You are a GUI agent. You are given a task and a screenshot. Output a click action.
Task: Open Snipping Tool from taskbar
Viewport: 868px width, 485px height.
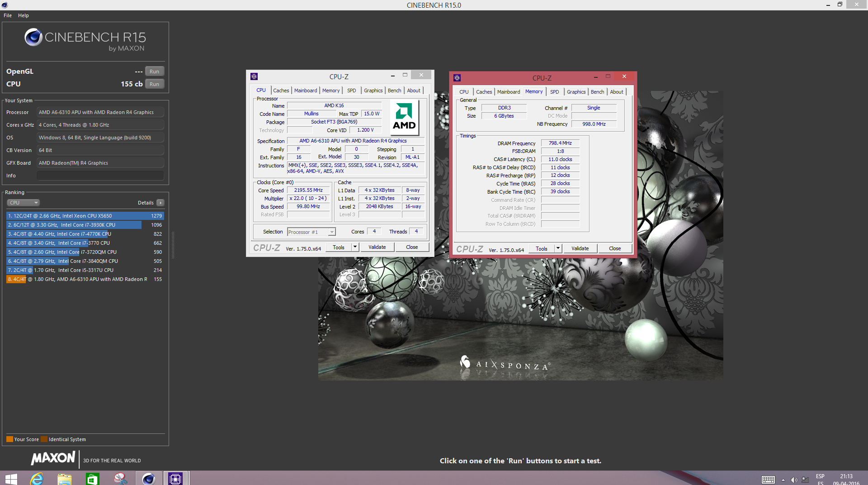[x=120, y=478]
